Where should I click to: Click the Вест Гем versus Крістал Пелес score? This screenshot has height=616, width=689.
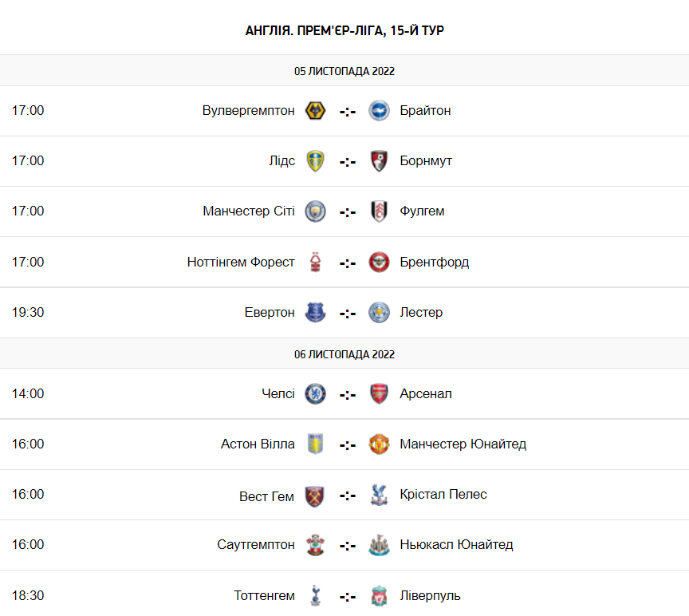348,496
